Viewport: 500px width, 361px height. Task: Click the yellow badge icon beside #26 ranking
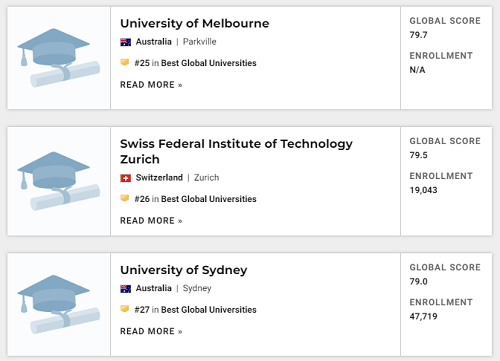(125, 198)
